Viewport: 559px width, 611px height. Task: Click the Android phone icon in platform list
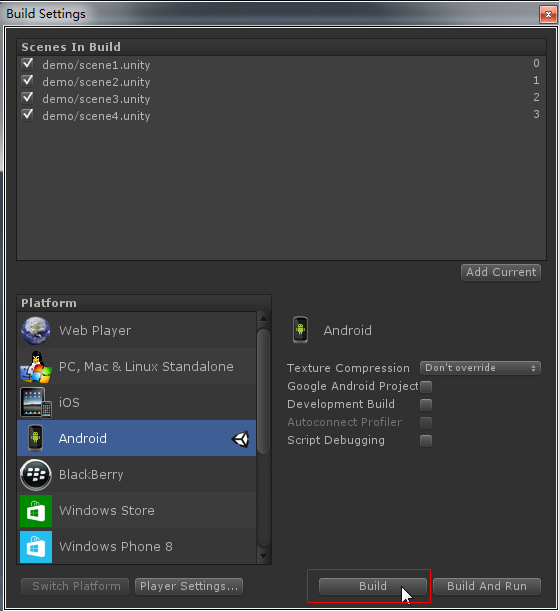click(35, 438)
